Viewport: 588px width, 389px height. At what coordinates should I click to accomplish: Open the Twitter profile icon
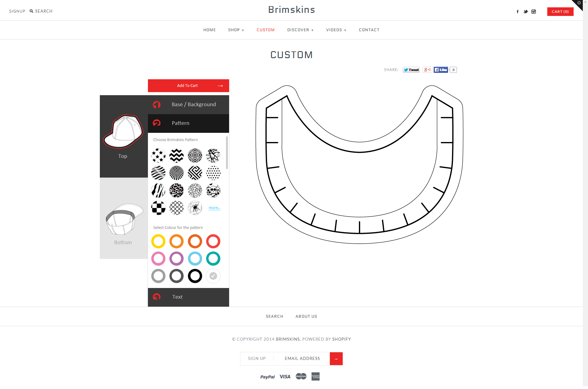526,12
